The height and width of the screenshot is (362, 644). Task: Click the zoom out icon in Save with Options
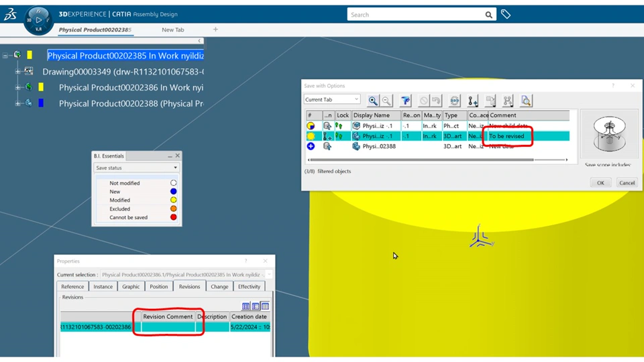(x=386, y=101)
